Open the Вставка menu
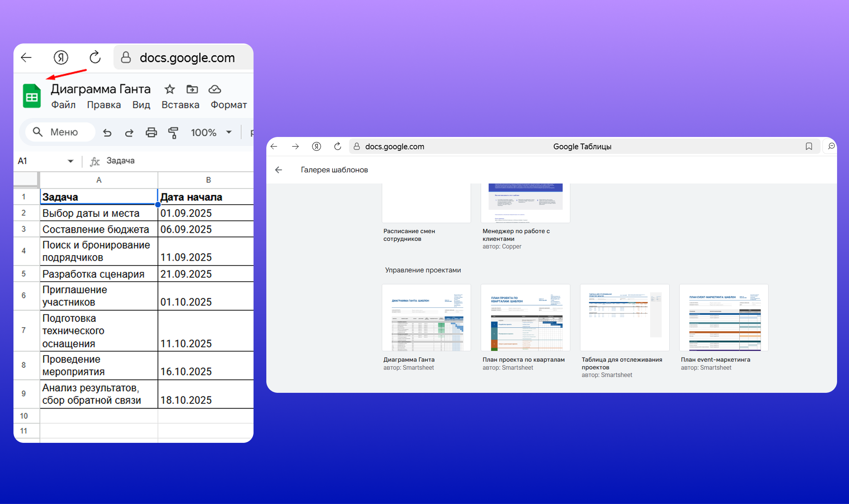Viewport: 849px width, 504px height. coord(180,105)
